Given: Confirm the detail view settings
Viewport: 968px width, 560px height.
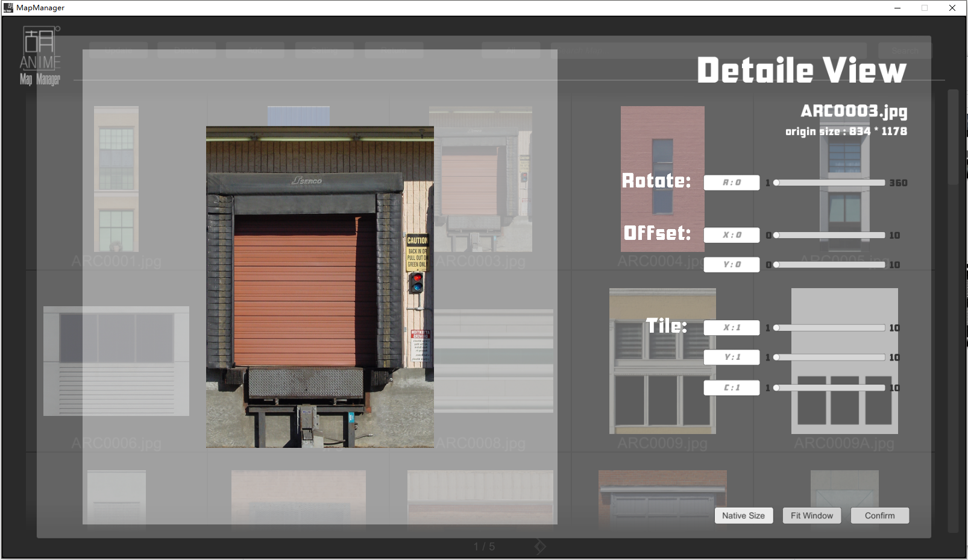Looking at the screenshot, I should point(879,515).
